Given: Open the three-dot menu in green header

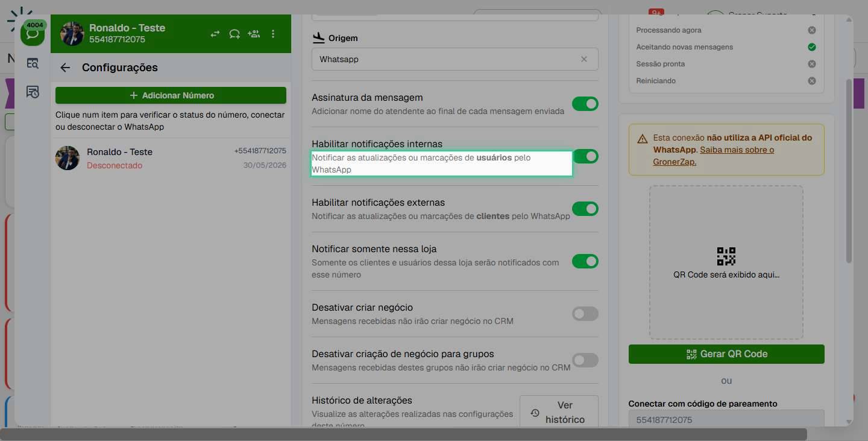Looking at the screenshot, I should click(273, 34).
